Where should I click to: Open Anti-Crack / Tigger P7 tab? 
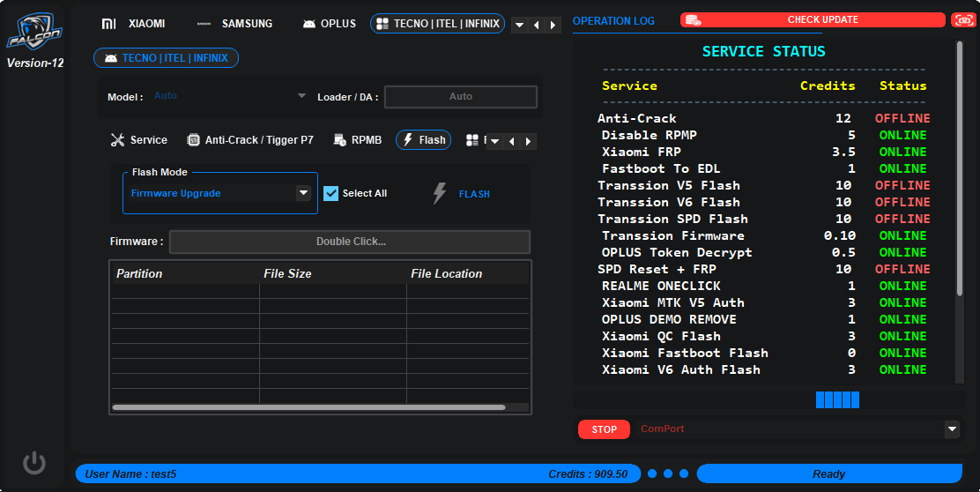[x=250, y=140]
